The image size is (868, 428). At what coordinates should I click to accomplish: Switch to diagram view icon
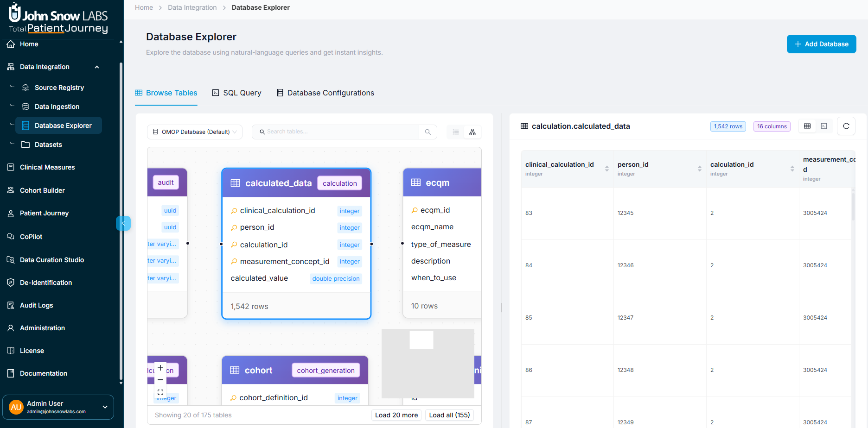(x=472, y=132)
